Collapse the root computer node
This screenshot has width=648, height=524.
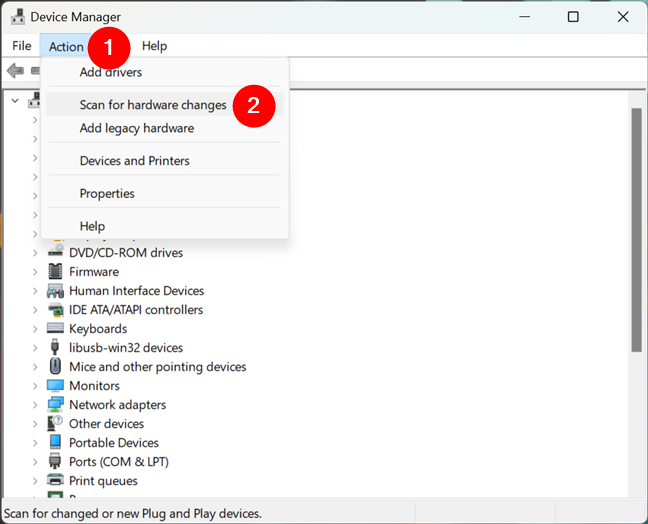[15, 100]
